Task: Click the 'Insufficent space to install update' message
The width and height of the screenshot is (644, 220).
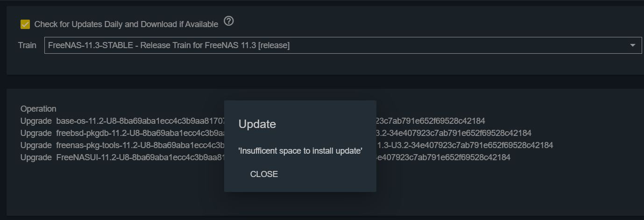Action: click(300, 151)
